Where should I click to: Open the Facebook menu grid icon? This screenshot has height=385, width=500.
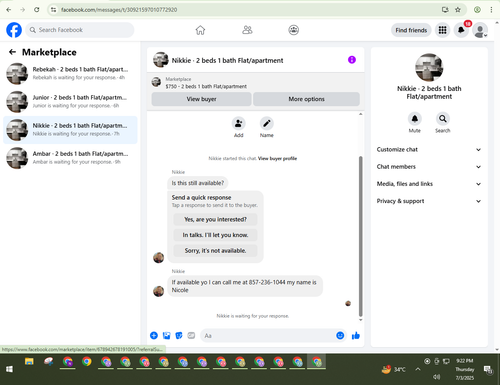pyautogui.click(x=442, y=30)
